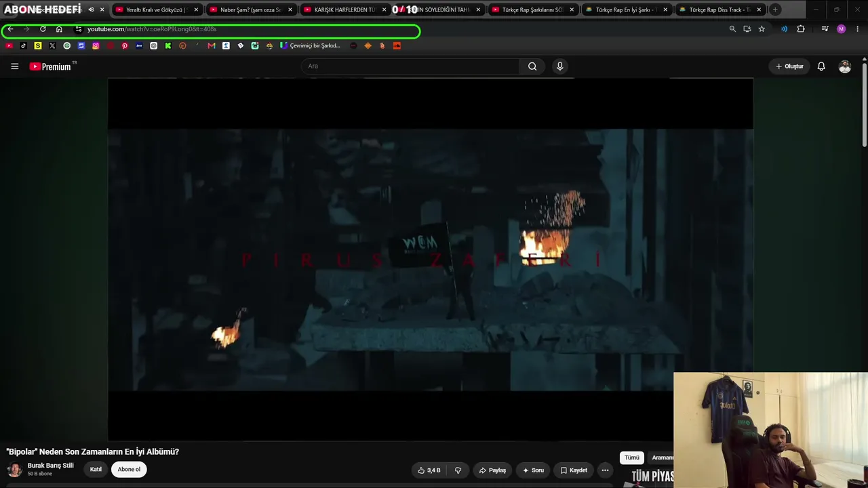
Task: Click the Oluştur create button
Action: tap(789, 66)
